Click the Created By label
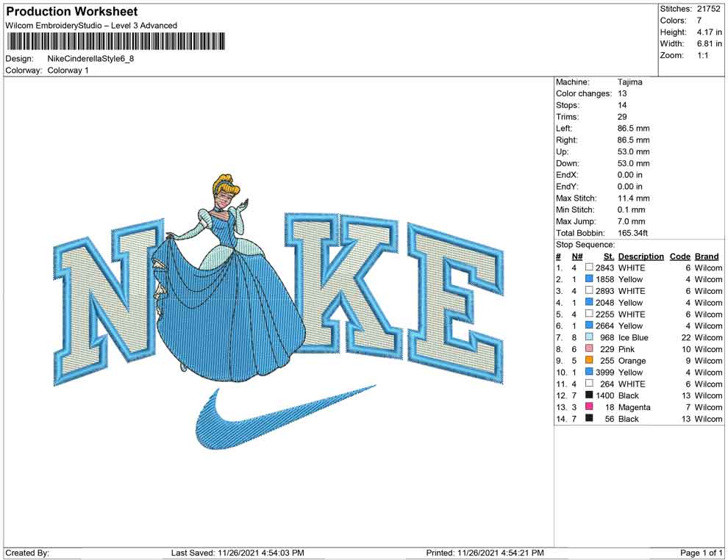This screenshot has height=560, width=728. (x=27, y=553)
